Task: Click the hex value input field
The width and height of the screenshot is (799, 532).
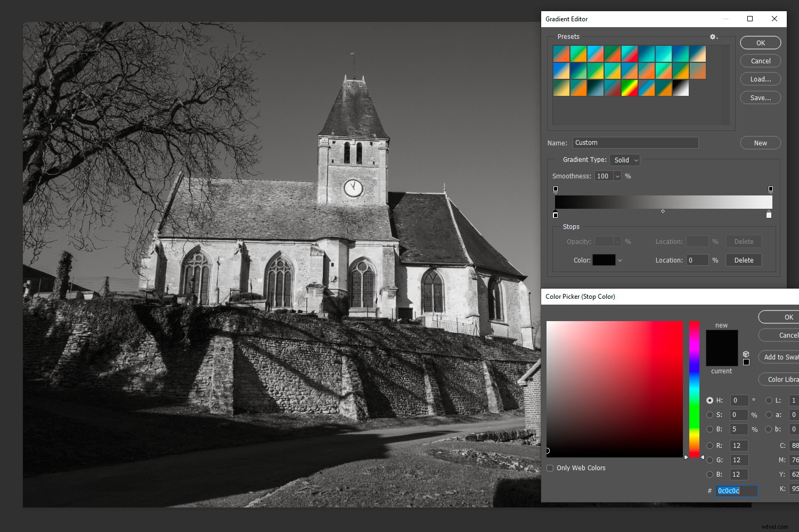Action: pyautogui.click(x=737, y=490)
